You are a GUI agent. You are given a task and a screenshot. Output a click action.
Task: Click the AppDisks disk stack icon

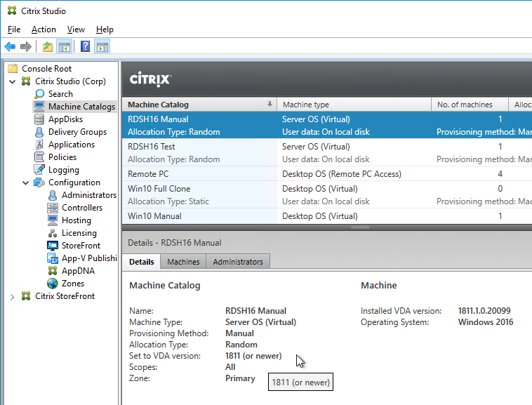coord(39,119)
